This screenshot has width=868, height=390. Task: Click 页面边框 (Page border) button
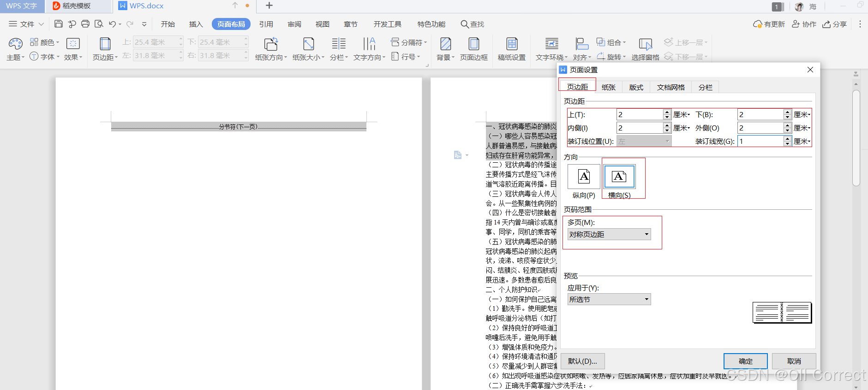pos(474,49)
